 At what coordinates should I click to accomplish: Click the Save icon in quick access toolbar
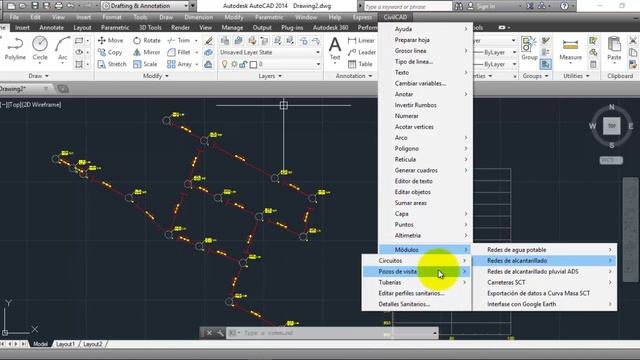click(x=35, y=6)
